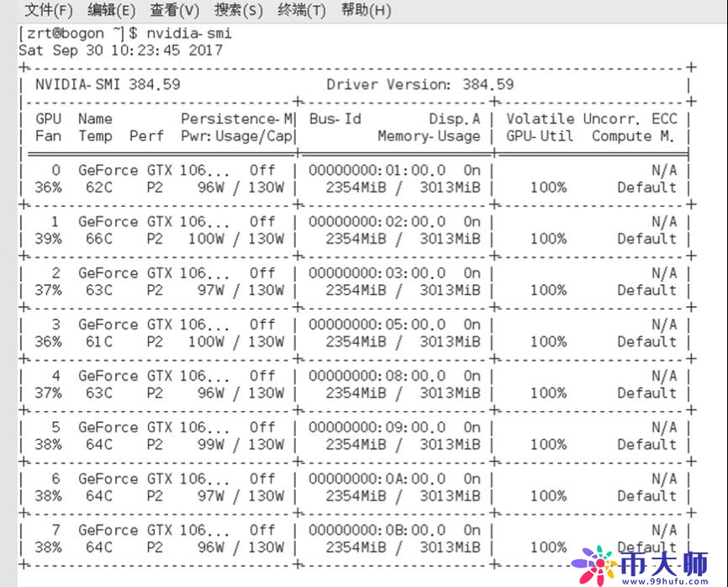Screen dimensions: 728x587
Task: Click the 'Bus-Id' column header
Action: click(335, 119)
